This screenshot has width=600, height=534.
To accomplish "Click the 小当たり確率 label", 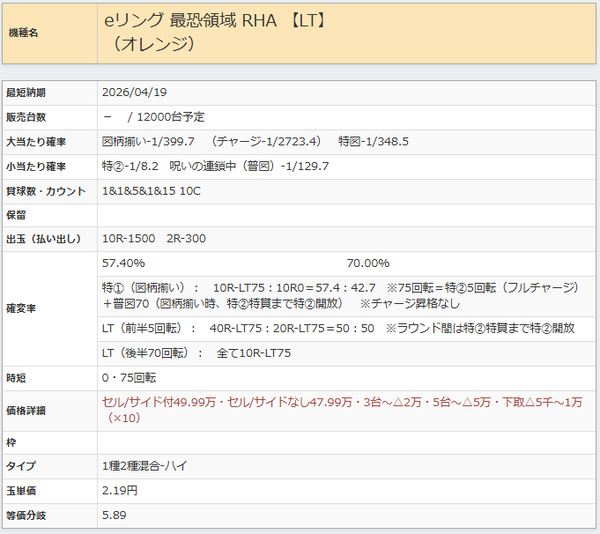I will click(x=36, y=167).
